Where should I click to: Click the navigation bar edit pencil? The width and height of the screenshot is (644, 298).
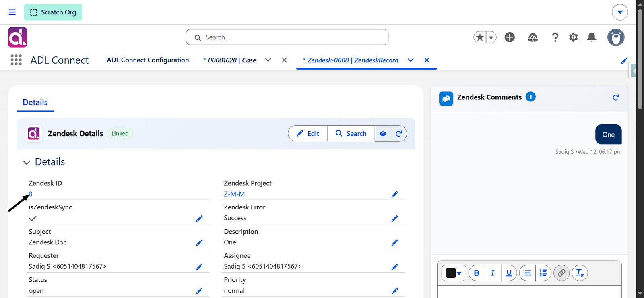click(624, 60)
